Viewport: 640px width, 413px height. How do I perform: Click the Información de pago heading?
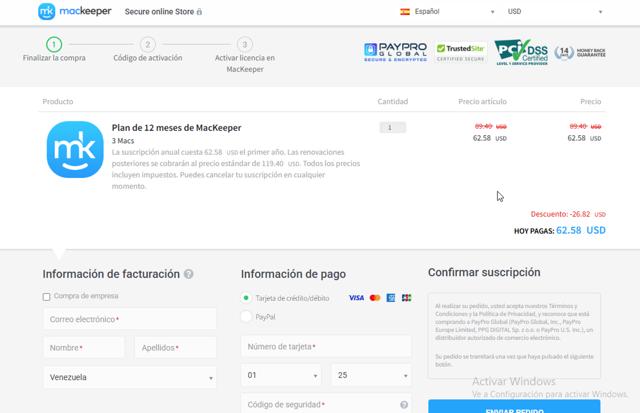[x=293, y=274]
